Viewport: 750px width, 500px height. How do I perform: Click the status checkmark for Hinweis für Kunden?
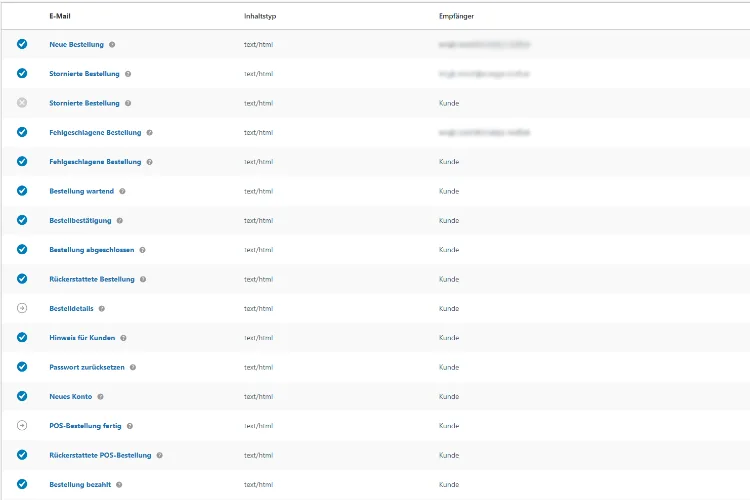22,337
